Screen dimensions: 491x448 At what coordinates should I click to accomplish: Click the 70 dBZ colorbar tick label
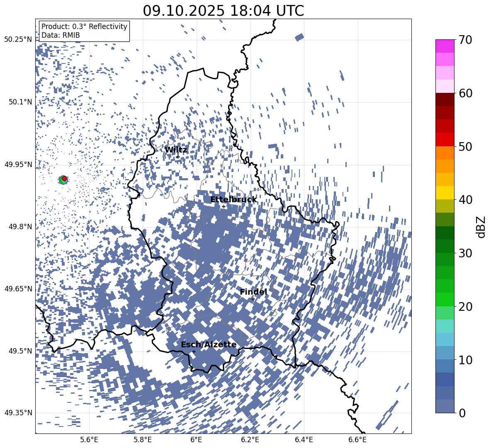click(x=465, y=40)
